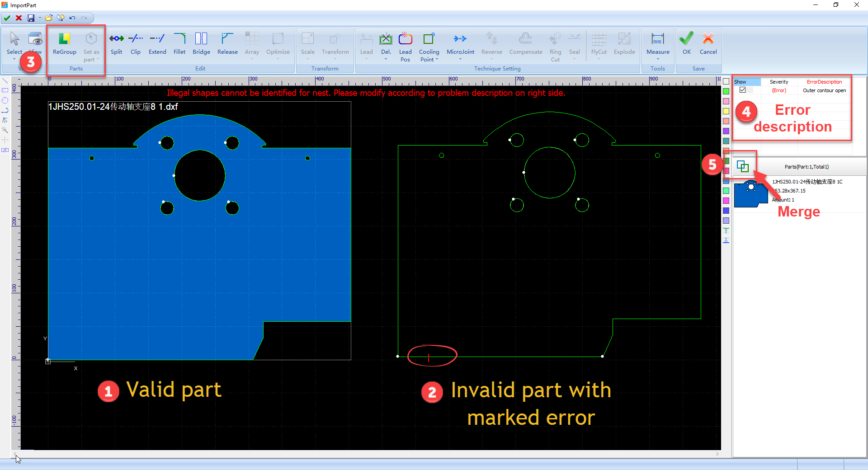Expand the MicroJoint dropdown arrow

(460, 59)
